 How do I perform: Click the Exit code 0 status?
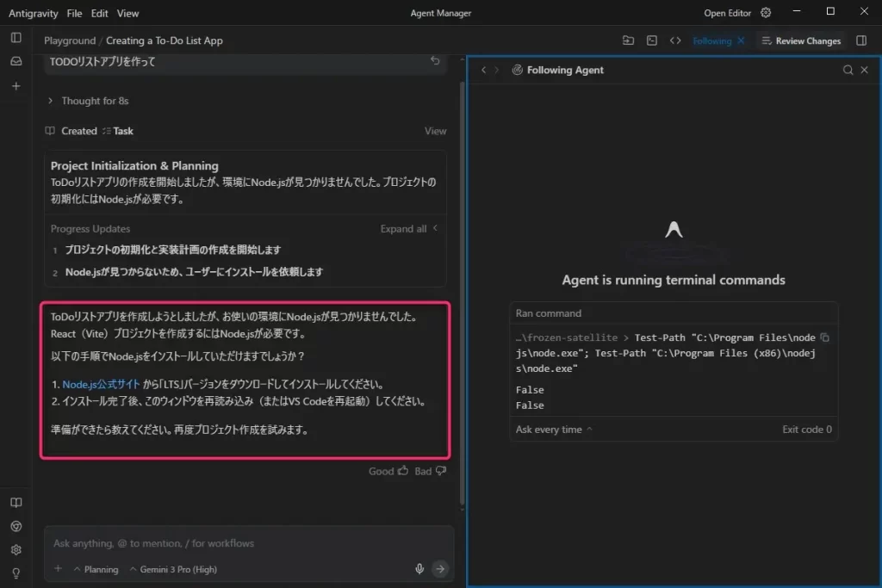coord(807,430)
